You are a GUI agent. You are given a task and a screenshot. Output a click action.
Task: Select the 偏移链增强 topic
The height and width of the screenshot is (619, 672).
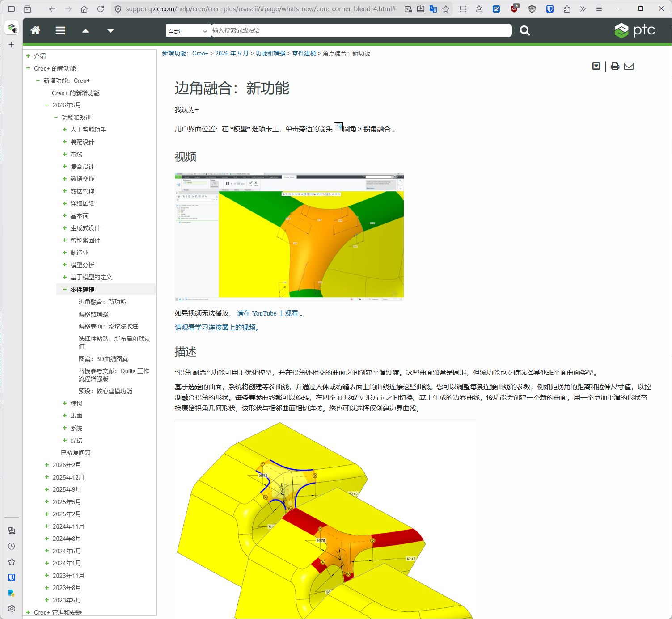pos(93,314)
